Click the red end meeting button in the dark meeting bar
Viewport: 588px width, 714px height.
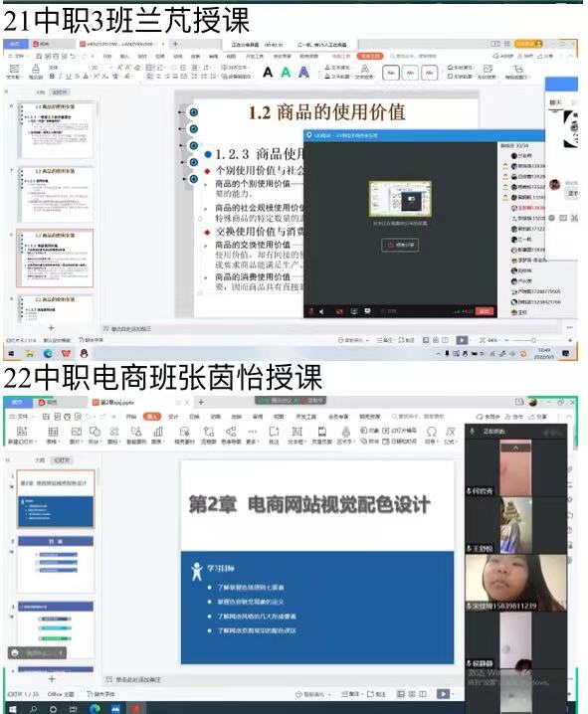[x=484, y=311]
